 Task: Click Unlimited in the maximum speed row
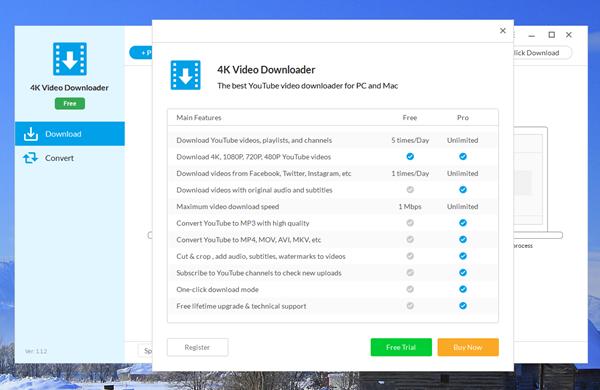(463, 206)
